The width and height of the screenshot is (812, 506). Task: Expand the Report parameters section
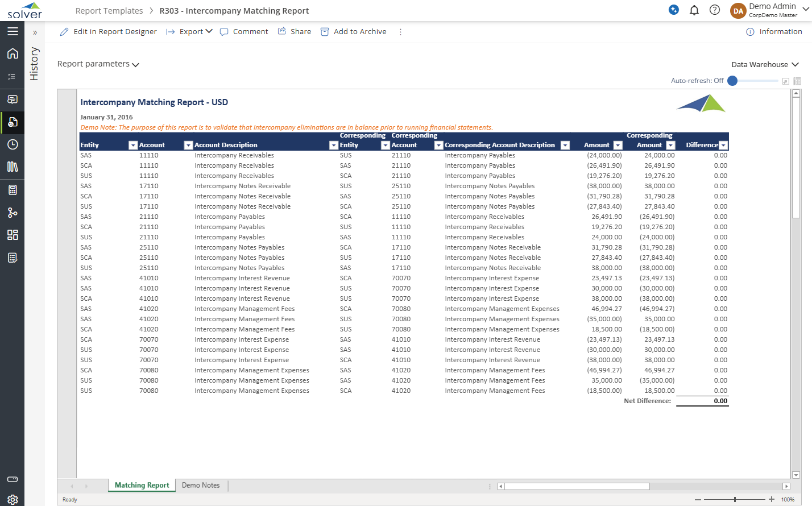[x=98, y=64]
